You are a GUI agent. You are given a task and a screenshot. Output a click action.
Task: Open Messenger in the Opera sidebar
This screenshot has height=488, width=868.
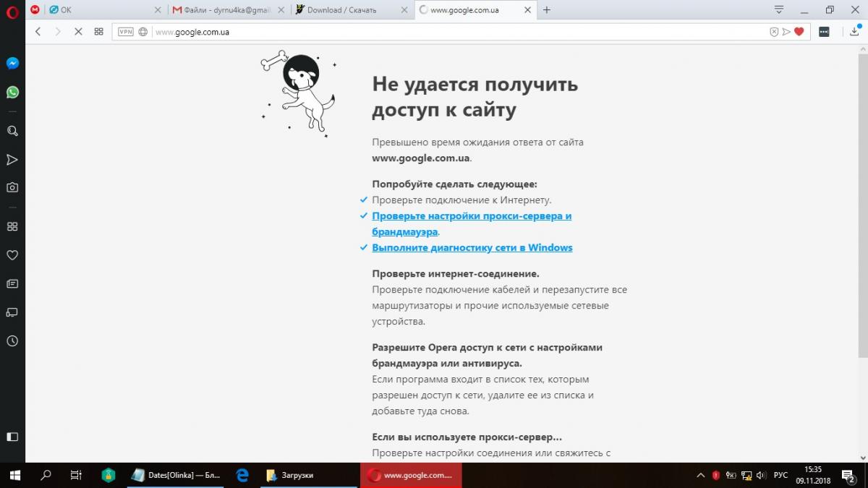pos(12,63)
